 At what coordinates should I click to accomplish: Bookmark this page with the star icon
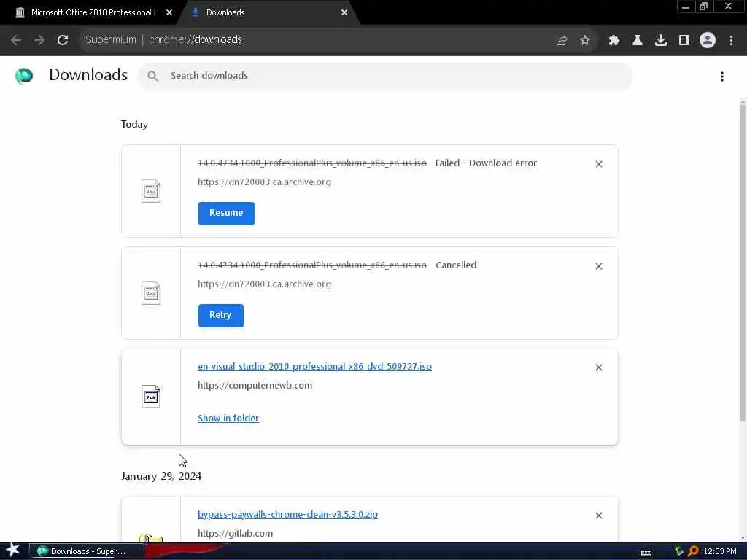(585, 41)
